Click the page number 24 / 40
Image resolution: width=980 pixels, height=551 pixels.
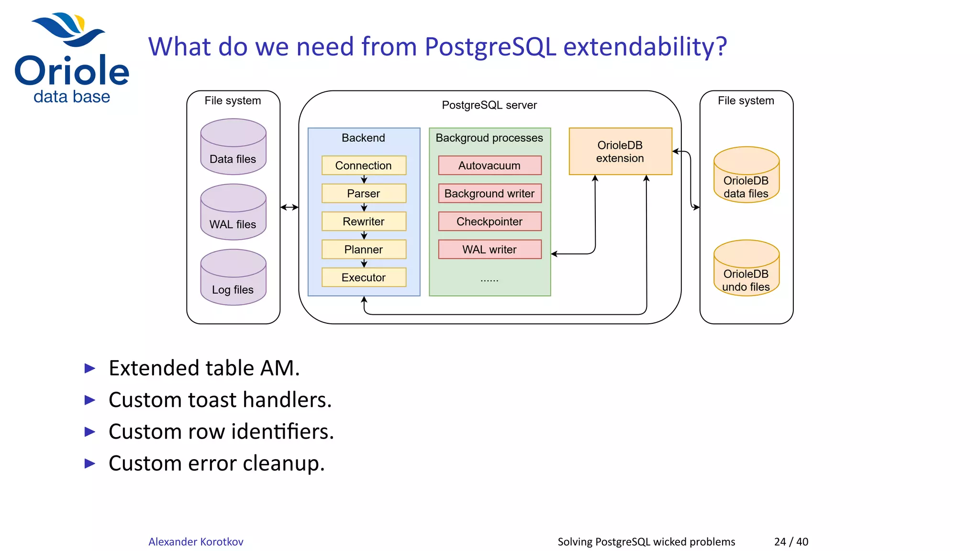791,542
